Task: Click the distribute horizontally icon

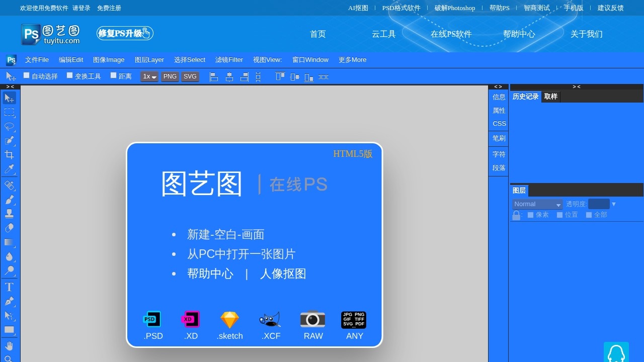Action: (324, 77)
